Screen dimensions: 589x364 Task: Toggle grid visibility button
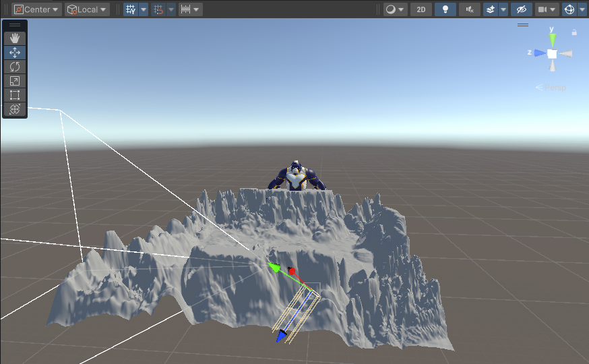[x=131, y=9]
